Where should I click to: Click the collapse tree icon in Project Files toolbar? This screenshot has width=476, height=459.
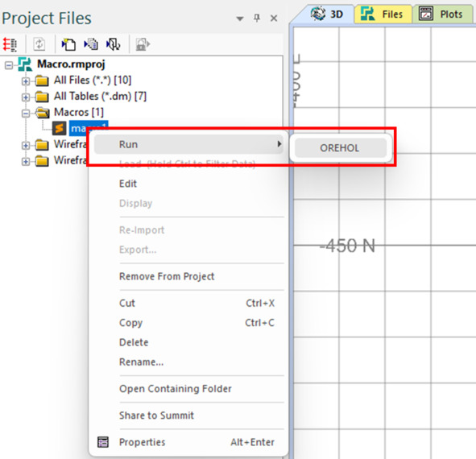(x=10, y=44)
